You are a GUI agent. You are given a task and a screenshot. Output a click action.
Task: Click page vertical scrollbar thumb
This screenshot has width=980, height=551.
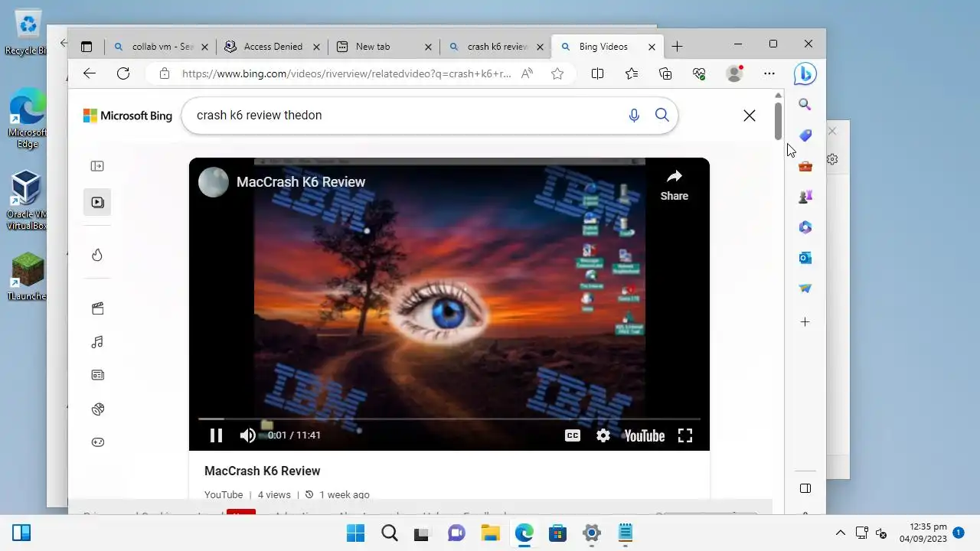[778, 120]
